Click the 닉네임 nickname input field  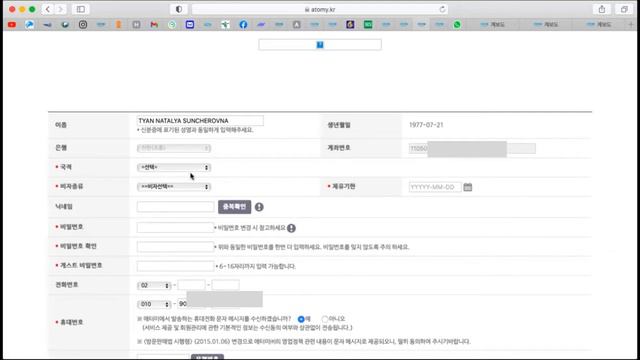[176, 207]
